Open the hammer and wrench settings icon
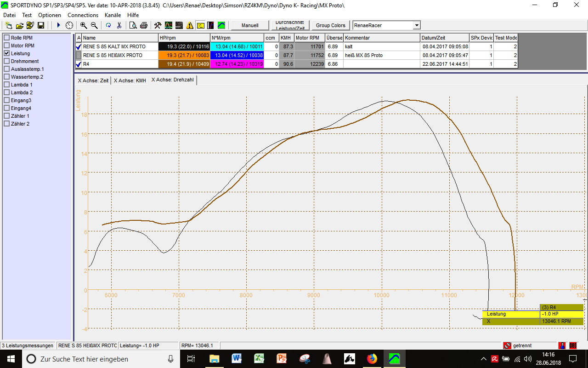588x368 pixels. (158, 25)
